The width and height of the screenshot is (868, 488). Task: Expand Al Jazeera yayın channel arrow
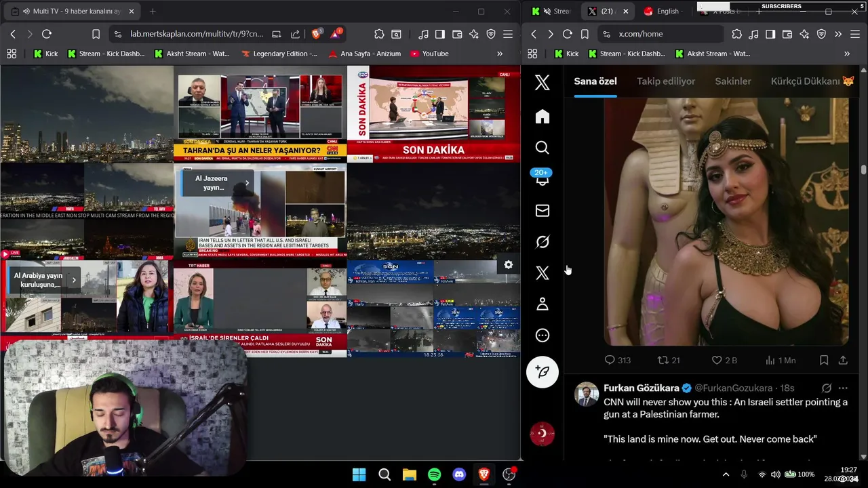pyautogui.click(x=248, y=183)
